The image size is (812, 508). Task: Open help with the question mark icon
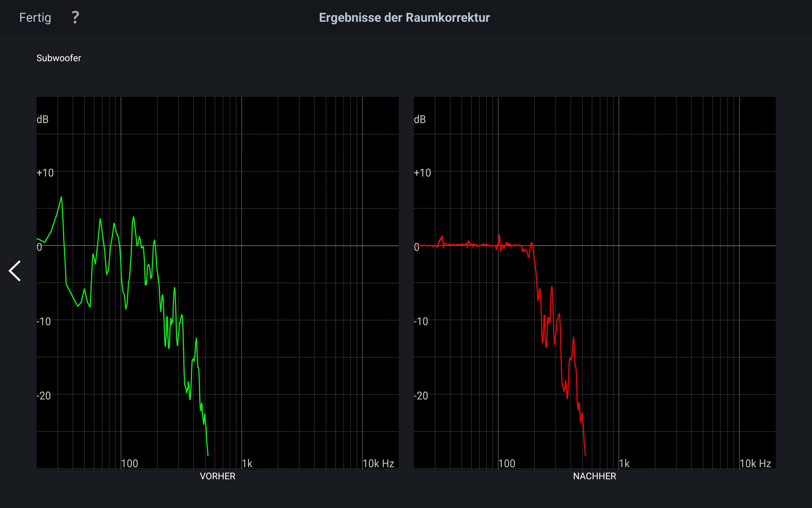point(75,17)
